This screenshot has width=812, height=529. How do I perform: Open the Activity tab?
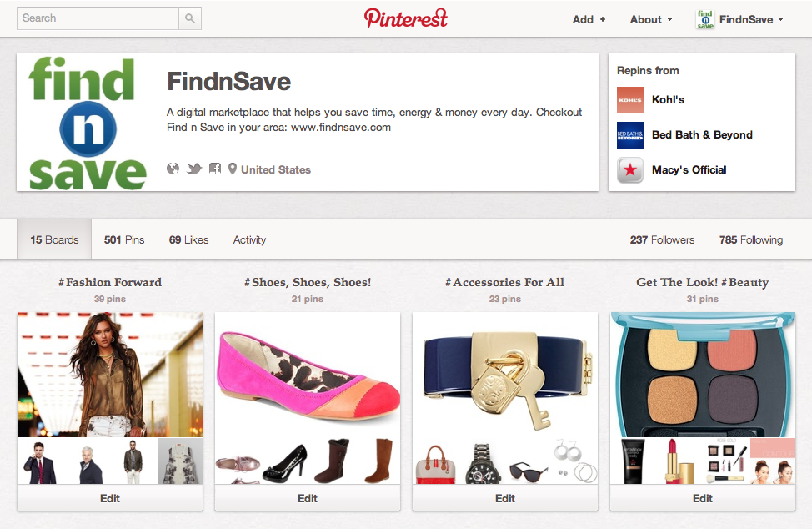(x=249, y=240)
